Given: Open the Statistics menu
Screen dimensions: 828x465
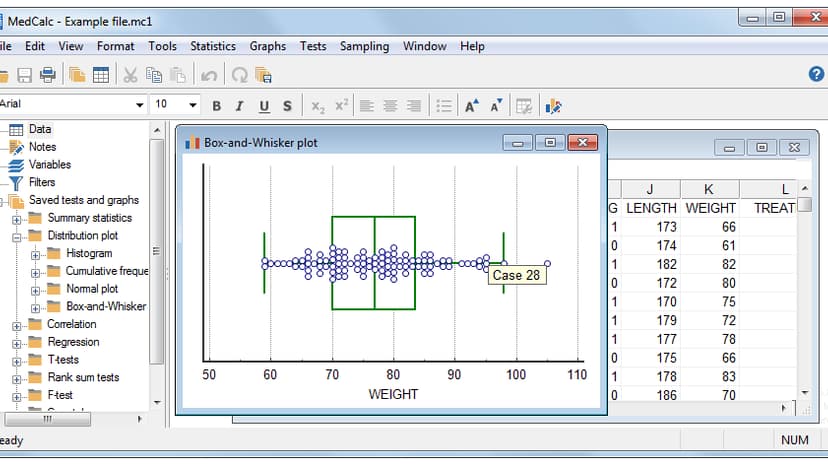Looking at the screenshot, I should (x=213, y=46).
